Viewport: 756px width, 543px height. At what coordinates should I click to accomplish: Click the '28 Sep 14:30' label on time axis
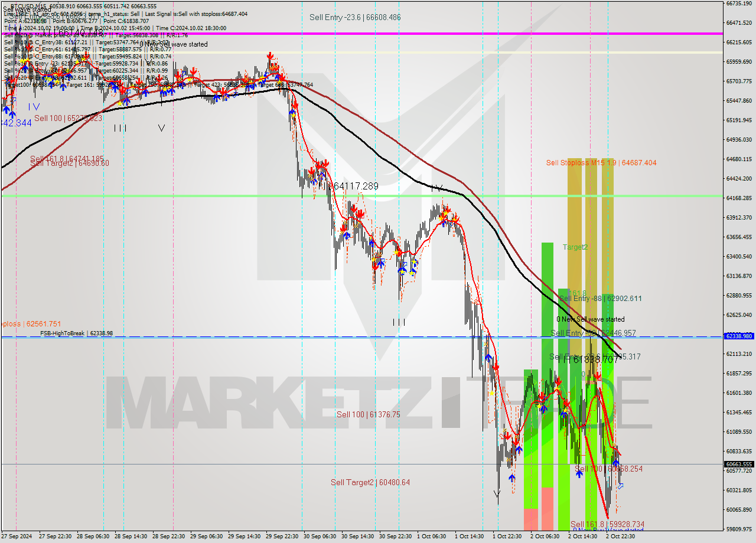pyautogui.click(x=131, y=537)
